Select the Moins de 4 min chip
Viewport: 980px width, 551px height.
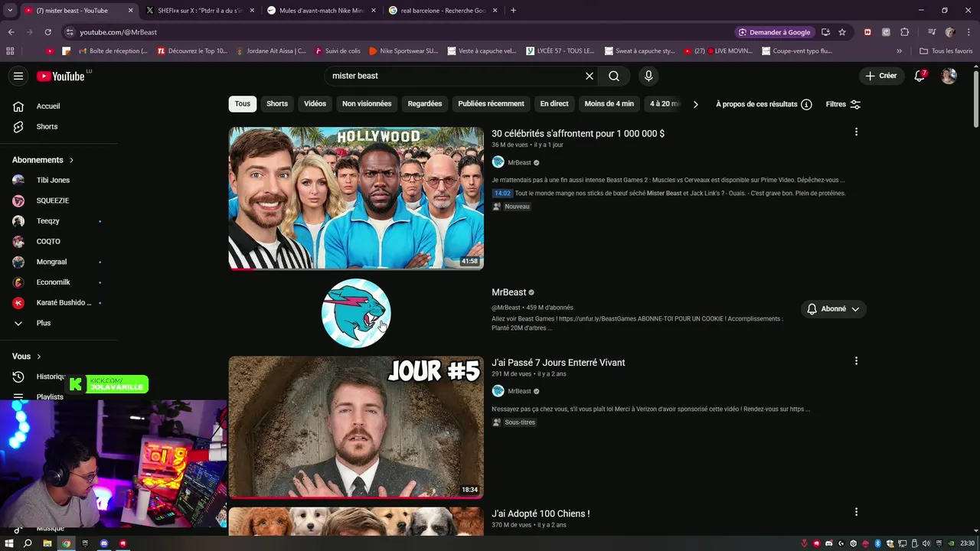pyautogui.click(x=609, y=104)
